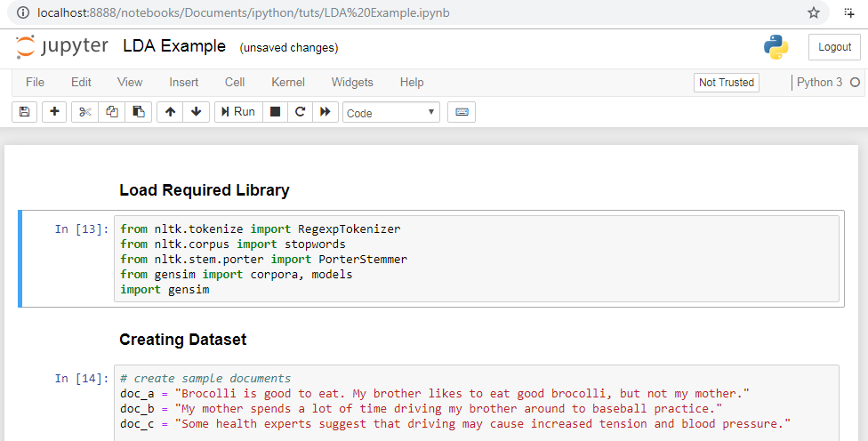This screenshot has width=868, height=441.
Task: Click the In [13] cell prompt
Action: click(x=82, y=229)
